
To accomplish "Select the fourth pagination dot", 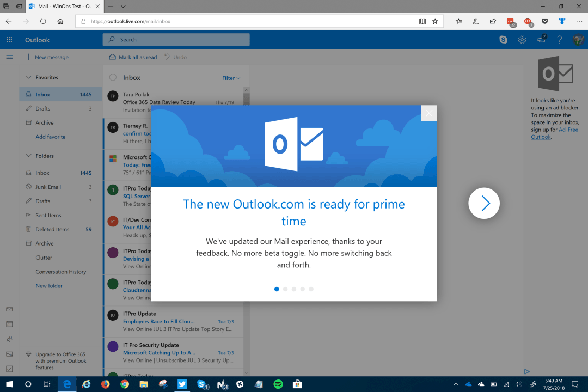I will [303, 289].
